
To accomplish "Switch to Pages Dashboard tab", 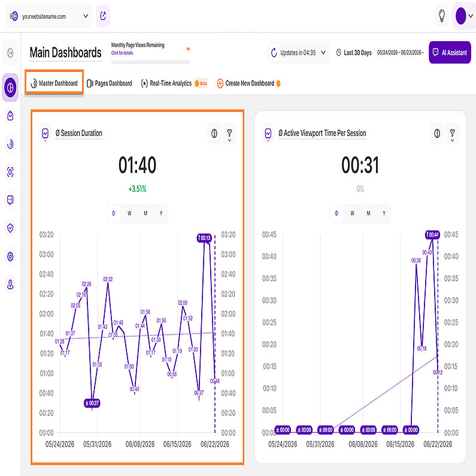I will [x=110, y=83].
